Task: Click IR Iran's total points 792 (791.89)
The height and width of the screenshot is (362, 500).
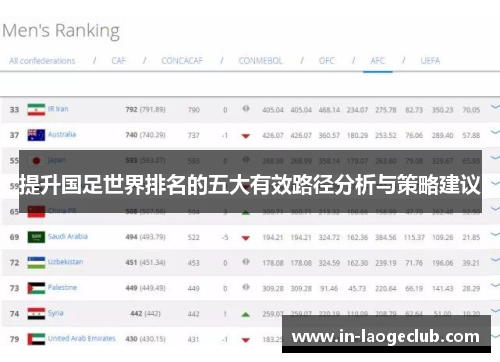Action: [x=145, y=110]
